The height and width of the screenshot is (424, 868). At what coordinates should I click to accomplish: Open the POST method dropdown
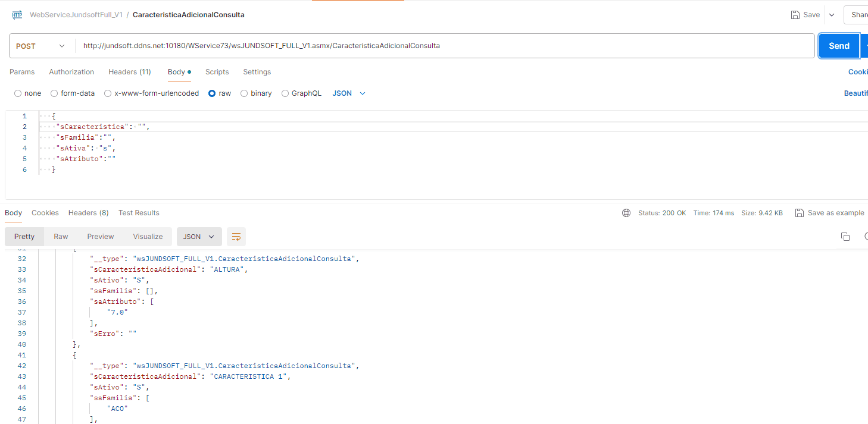tap(40, 46)
